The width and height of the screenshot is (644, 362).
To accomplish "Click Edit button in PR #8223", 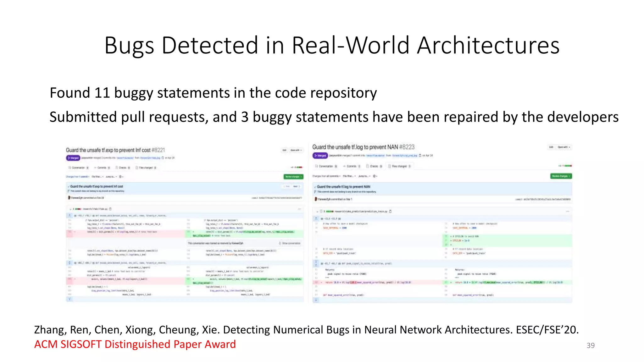I will point(551,147).
